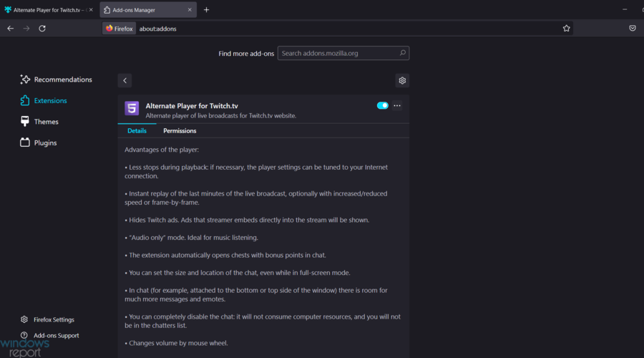
Task: Click the Firefox Settings gear icon
Action: tap(24, 319)
